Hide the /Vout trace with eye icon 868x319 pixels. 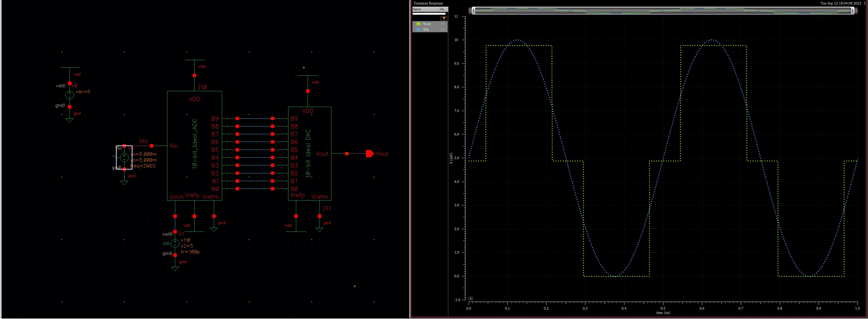coord(443,24)
